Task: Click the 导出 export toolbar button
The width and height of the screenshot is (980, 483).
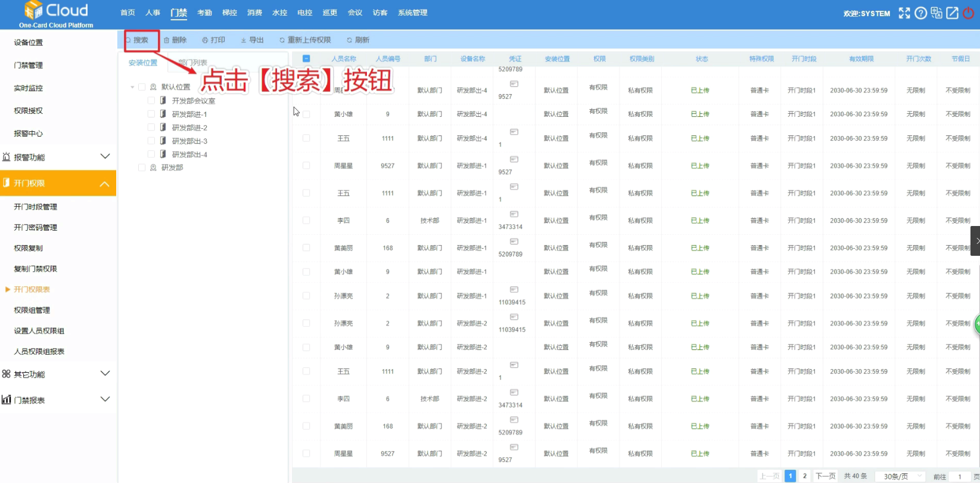Action: (252, 40)
